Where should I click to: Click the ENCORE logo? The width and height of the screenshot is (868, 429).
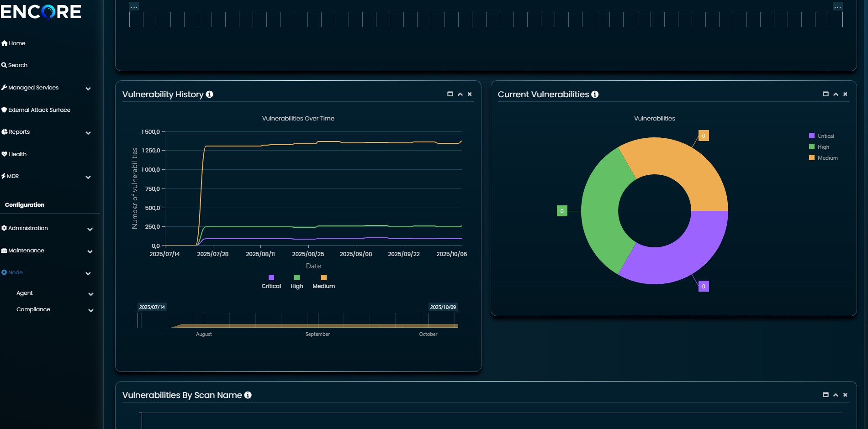(x=41, y=12)
